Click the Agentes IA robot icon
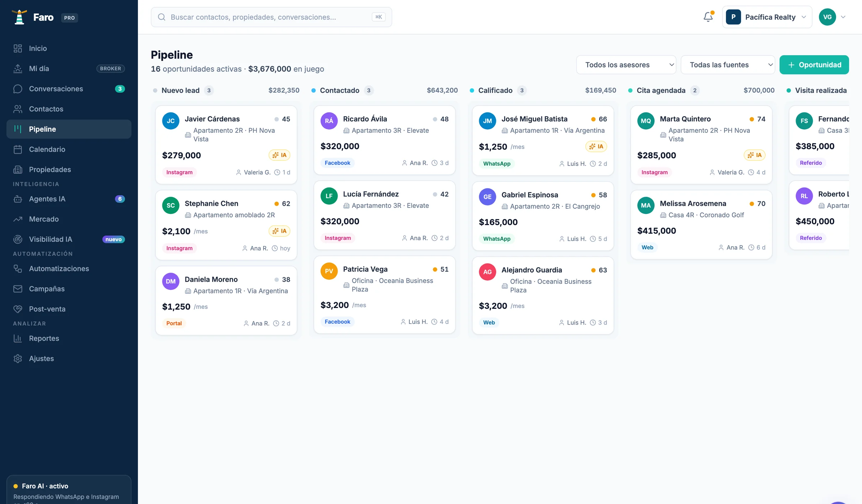The width and height of the screenshot is (862, 504). [x=18, y=199]
